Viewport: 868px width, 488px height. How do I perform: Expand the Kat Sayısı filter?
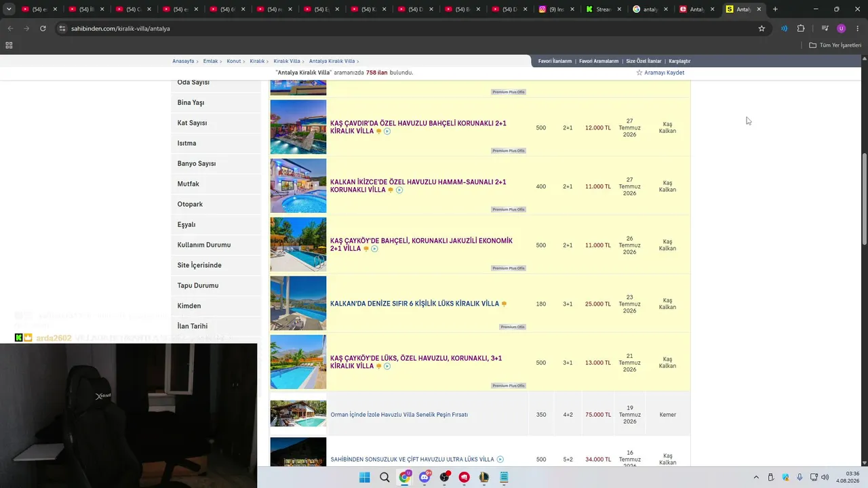[x=216, y=123]
